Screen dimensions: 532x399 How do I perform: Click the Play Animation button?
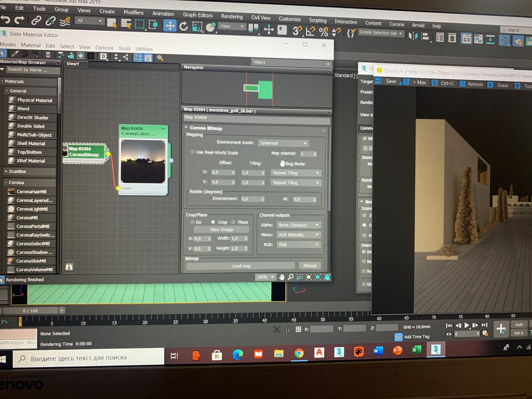pos(467,325)
